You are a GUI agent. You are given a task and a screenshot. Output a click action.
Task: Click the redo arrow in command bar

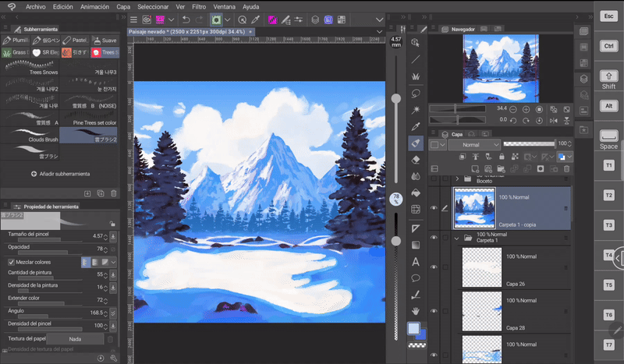point(199,19)
